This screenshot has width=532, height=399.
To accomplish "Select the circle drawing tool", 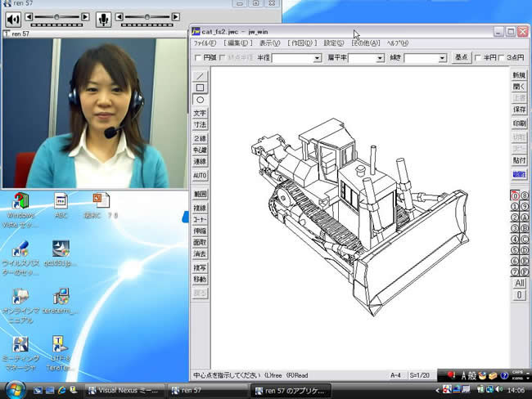I will click(200, 100).
